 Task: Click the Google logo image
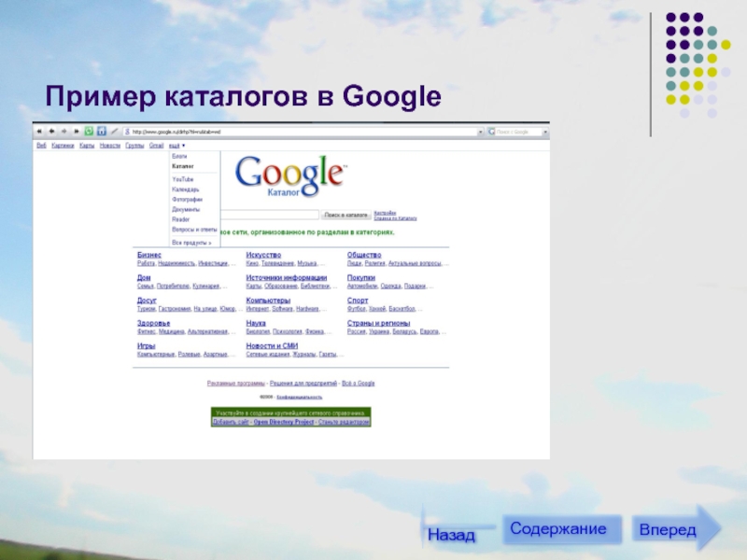[290, 175]
